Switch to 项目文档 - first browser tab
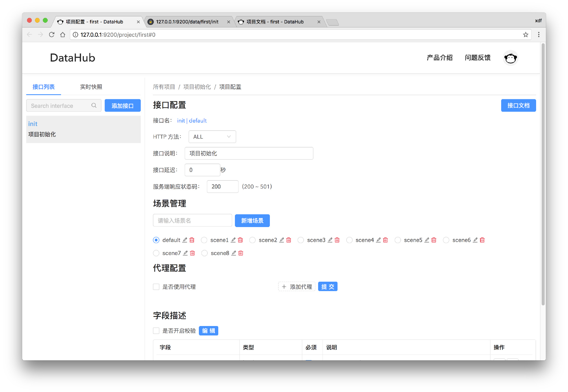Viewport: 568px width, 392px height. [x=275, y=22]
